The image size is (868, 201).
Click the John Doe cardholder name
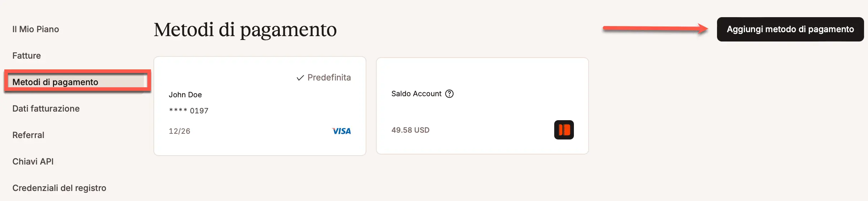(x=185, y=95)
